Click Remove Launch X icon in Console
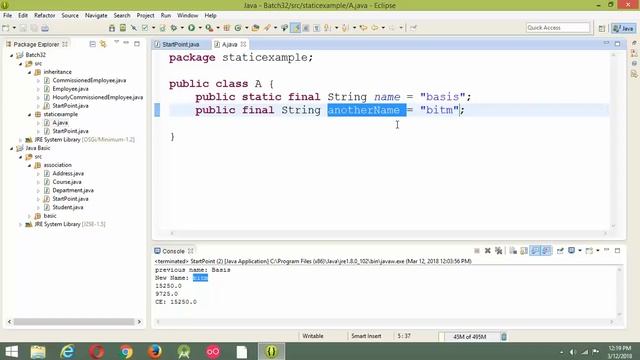 click(487, 251)
